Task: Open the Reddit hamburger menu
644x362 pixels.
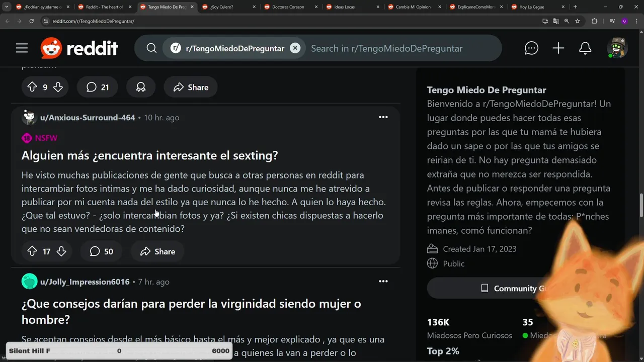Action: (22, 48)
